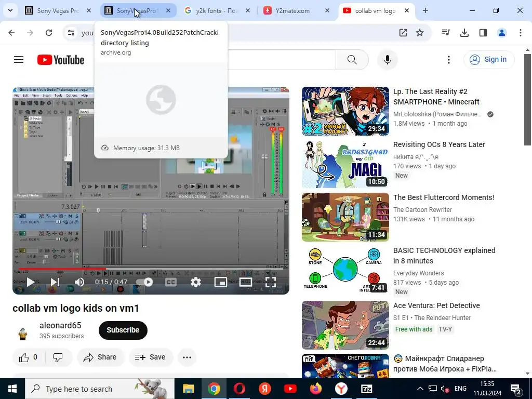Open 7-Zip from the taskbar
The width and height of the screenshot is (532, 399).
[x=366, y=389]
